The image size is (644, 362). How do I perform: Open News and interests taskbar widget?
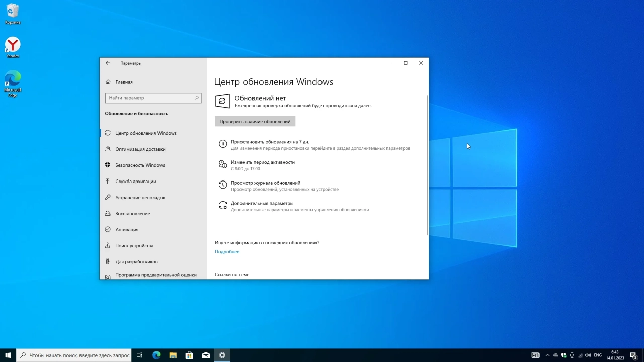click(x=536, y=355)
